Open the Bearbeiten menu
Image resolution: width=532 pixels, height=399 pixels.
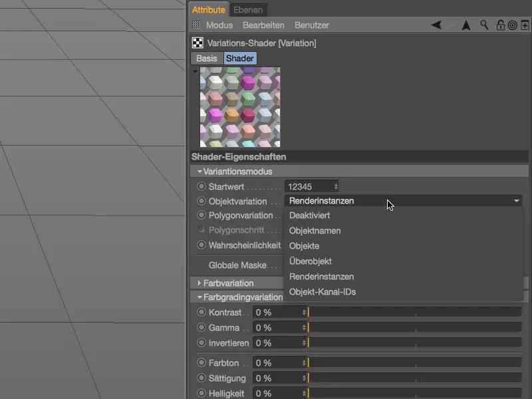tap(263, 25)
